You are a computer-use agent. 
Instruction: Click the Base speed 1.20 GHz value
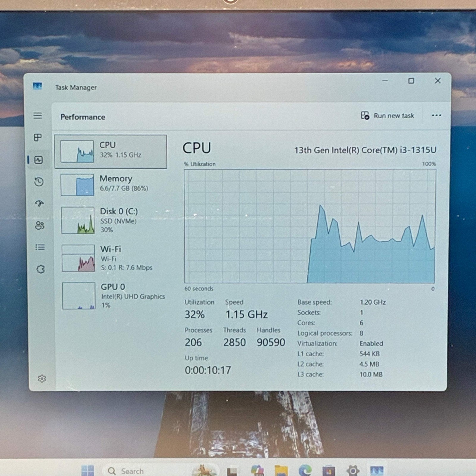373,302
